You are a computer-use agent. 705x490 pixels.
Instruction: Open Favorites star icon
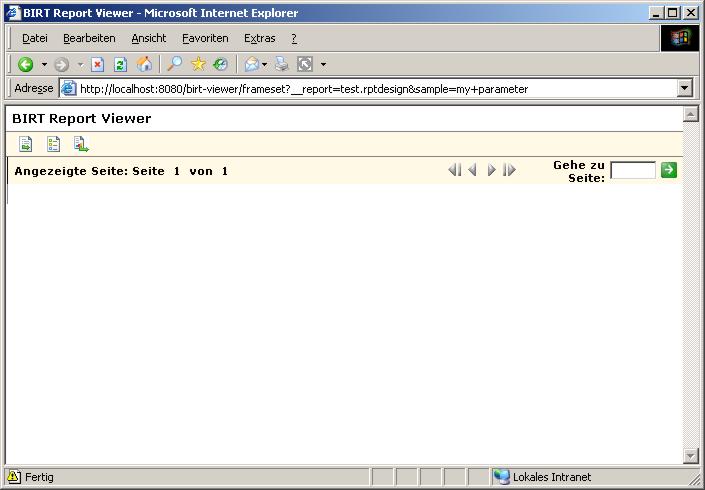click(198, 64)
